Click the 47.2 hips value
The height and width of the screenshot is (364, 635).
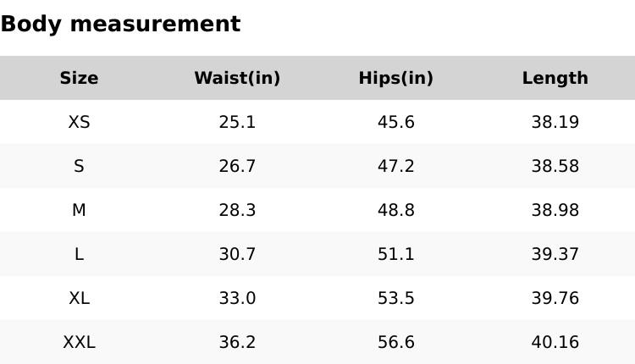pos(395,167)
